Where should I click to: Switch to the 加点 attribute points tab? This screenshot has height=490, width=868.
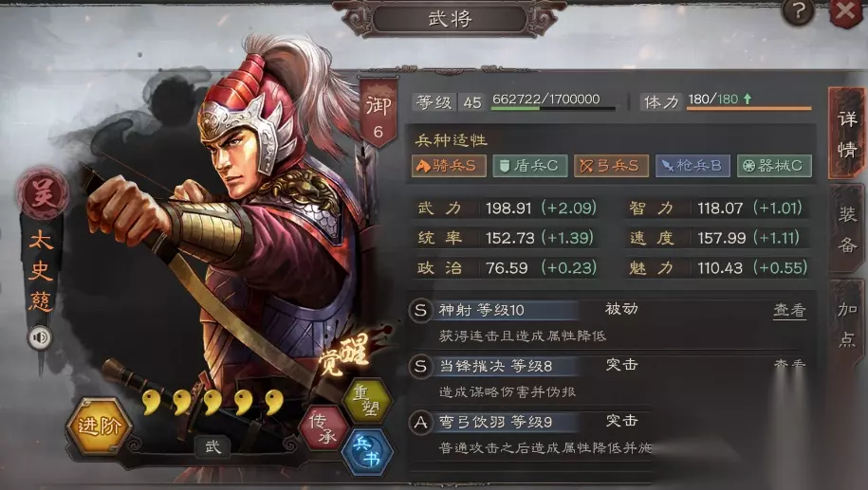point(847,324)
